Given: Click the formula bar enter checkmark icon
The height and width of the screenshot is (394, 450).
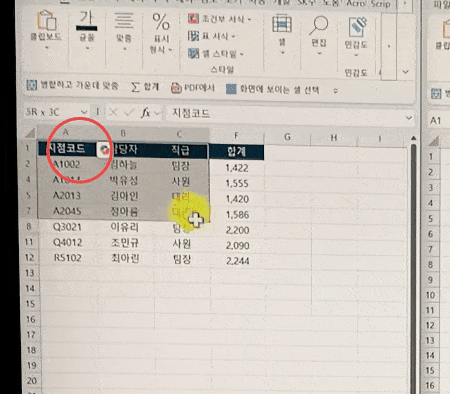Looking at the screenshot, I should pyautogui.click(x=128, y=113).
